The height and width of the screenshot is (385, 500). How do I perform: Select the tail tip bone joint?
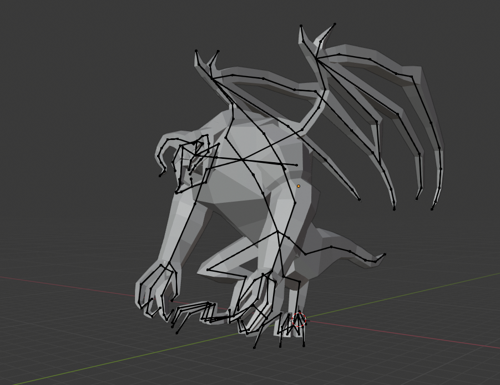[x=385, y=254]
